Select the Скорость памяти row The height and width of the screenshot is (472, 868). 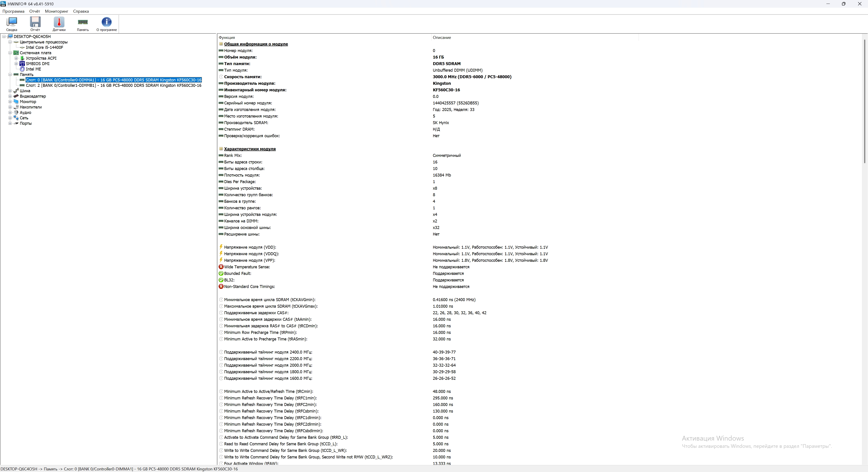[x=243, y=77]
